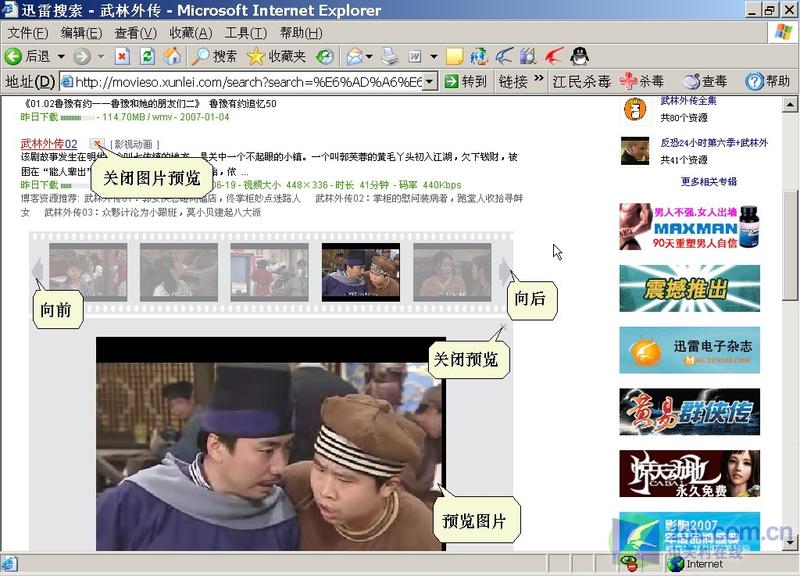The image size is (800, 576).
Task: Open the 文件(F) menu
Action: point(28,33)
